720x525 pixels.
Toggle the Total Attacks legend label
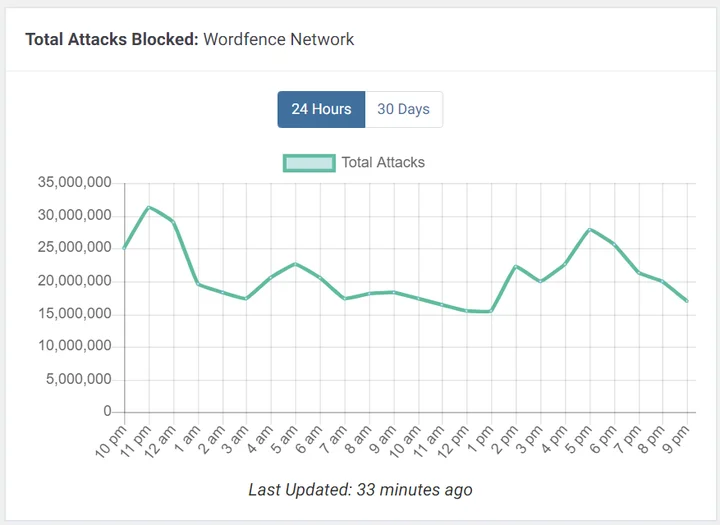point(383,163)
